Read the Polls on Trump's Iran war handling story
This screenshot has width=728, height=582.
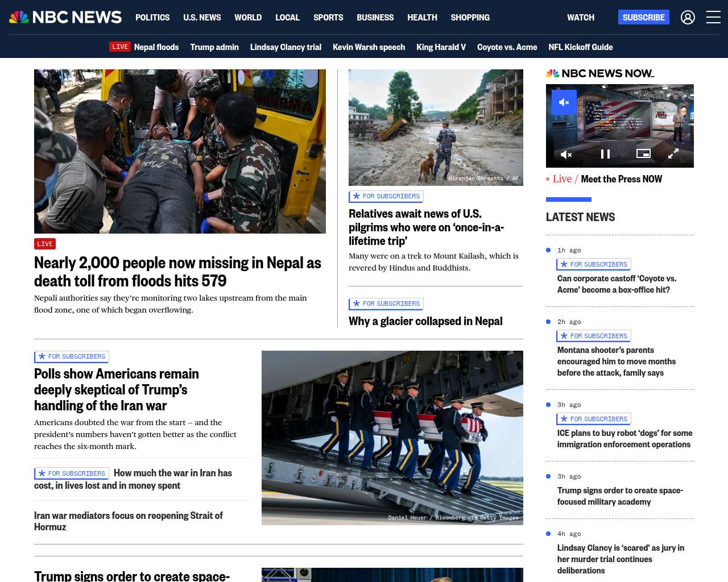click(x=117, y=390)
